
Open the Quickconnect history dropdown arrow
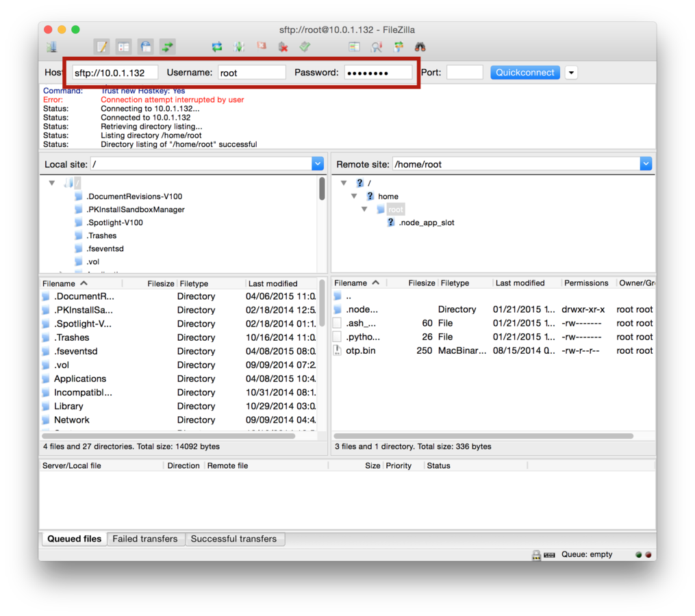click(571, 73)
